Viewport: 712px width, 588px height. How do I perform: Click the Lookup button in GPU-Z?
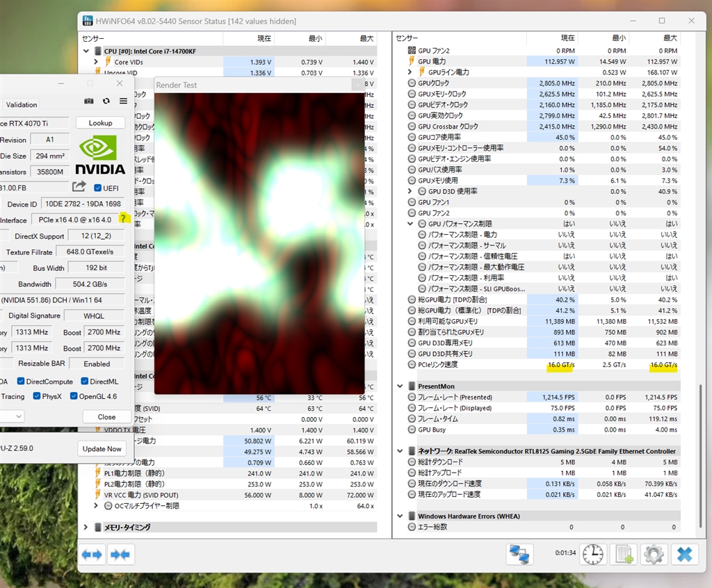(x=100, y=122)
